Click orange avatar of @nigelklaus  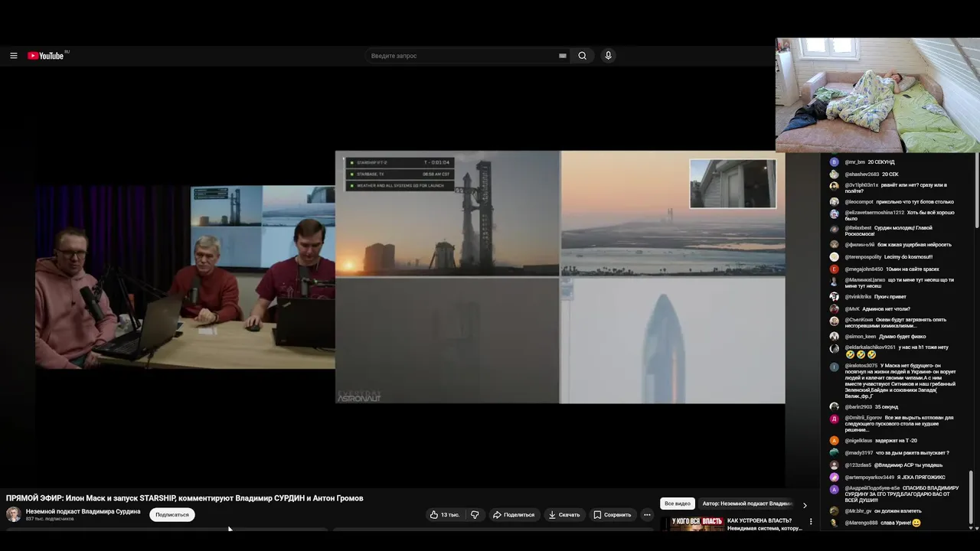pyautogui.click(x=835, y=441)
